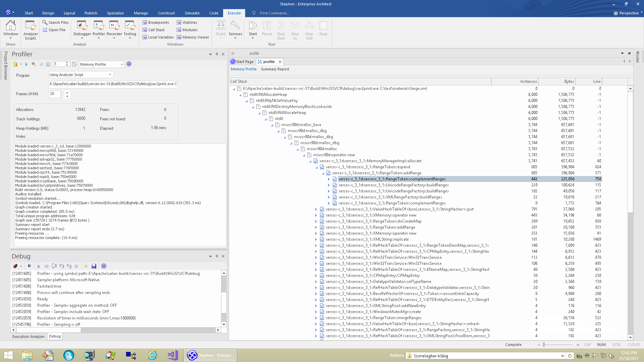
Task: Click the Profiler panel help icon
Action: click(x=129, y=64)
